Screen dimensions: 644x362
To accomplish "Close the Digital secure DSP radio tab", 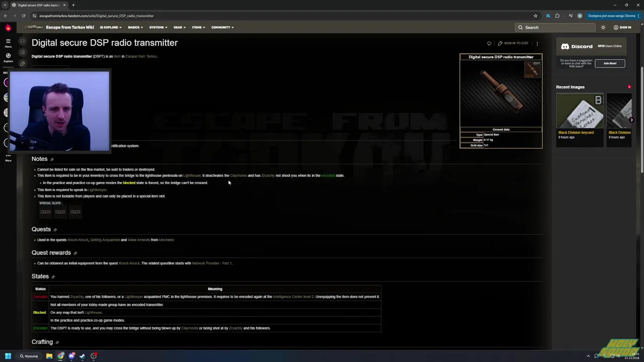I will tap(65, 5).
